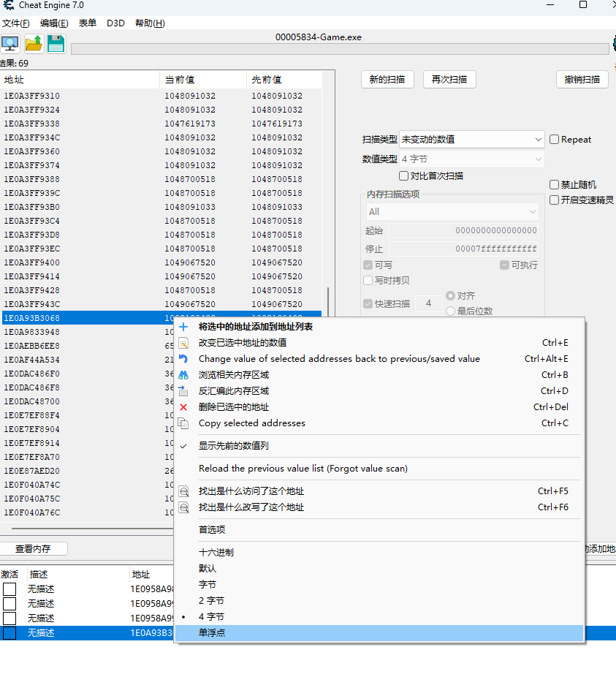Open the memory region All dropdown

pos(452,212)
